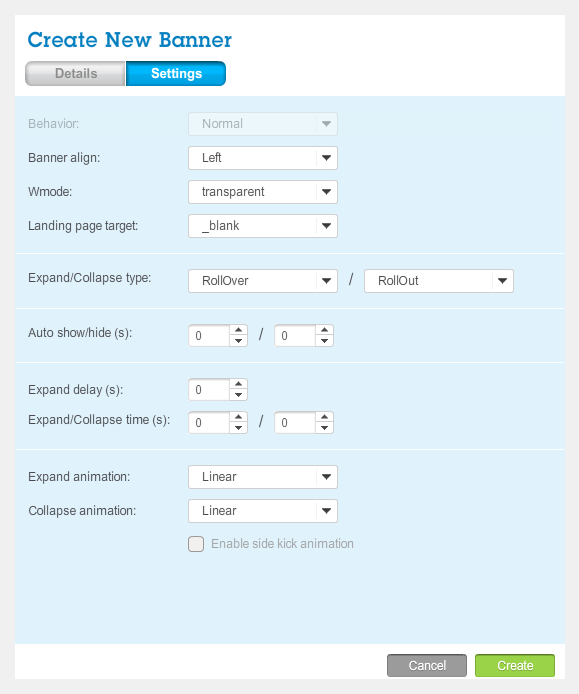
Task: Open the Expand animation dropdown
Action: point(263,477)
